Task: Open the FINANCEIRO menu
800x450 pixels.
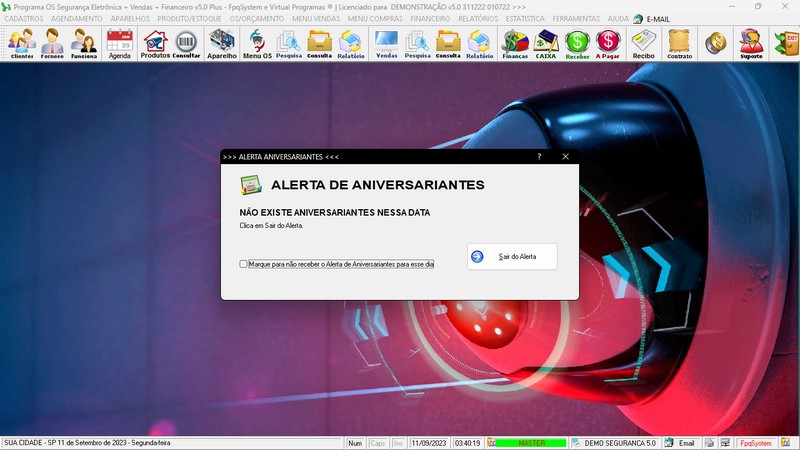Action: point(430,18)
